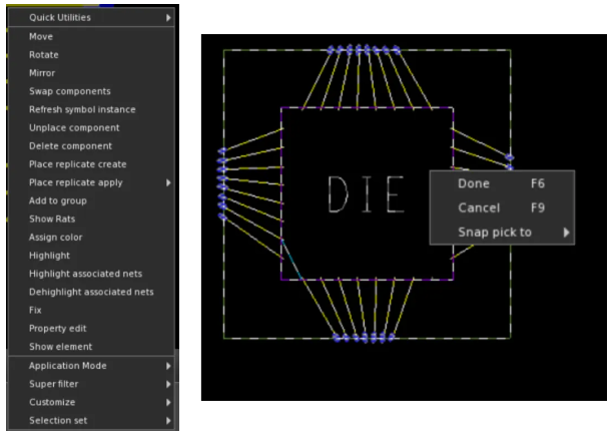616x436 pixels.
Task: Choose Show element
Action: (x=91, y=347)
